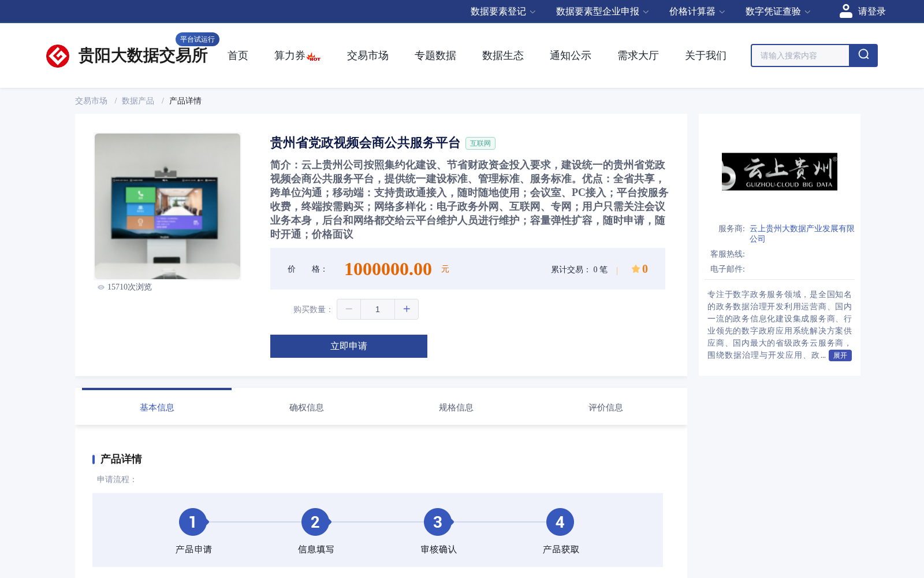Click the 云上贵州大数据产业发展有限公司 provider link
This screenshot has height=578, width=924.
point(802,234)
